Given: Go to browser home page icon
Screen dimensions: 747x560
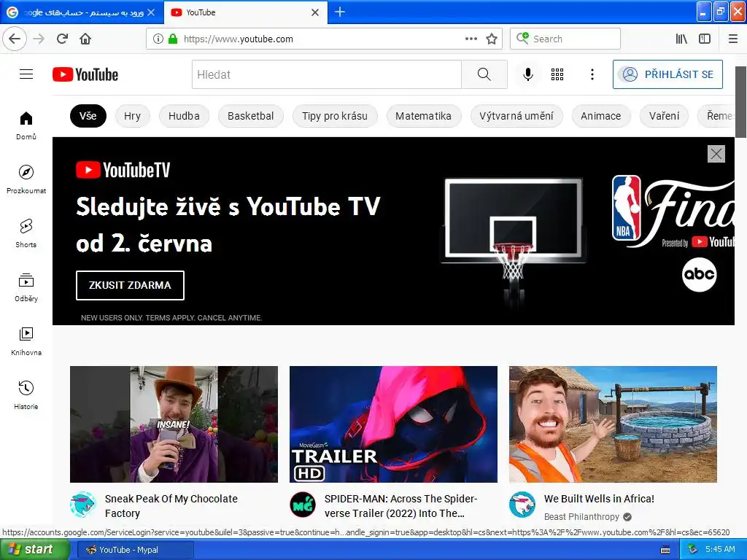Looking at the screenshot, I should [x=85, y=39].
